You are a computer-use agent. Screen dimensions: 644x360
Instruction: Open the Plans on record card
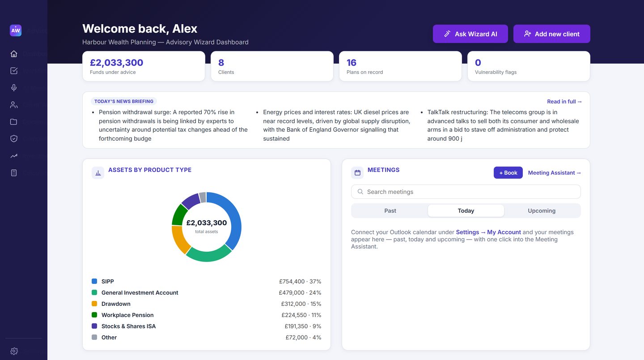(x=400, y=66)
